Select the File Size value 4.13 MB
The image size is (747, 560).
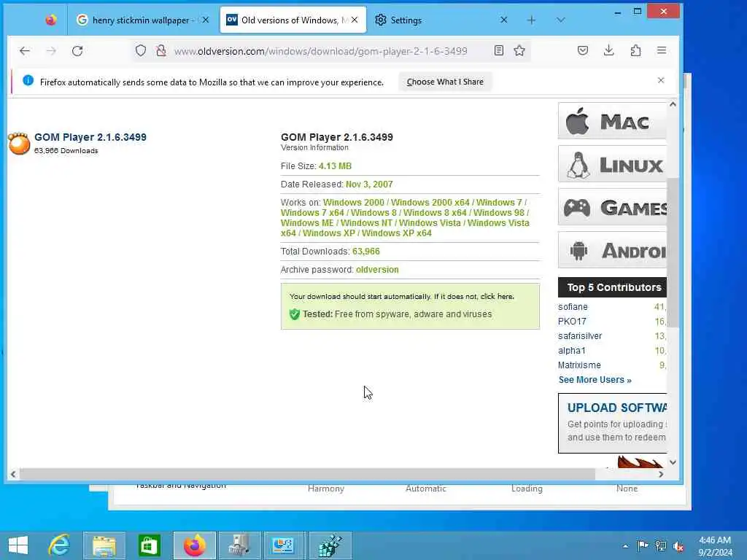coord(335,166)
